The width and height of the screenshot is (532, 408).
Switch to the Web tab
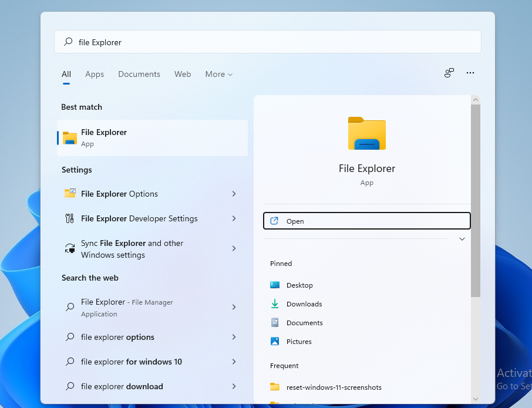(x=183, y=75)
